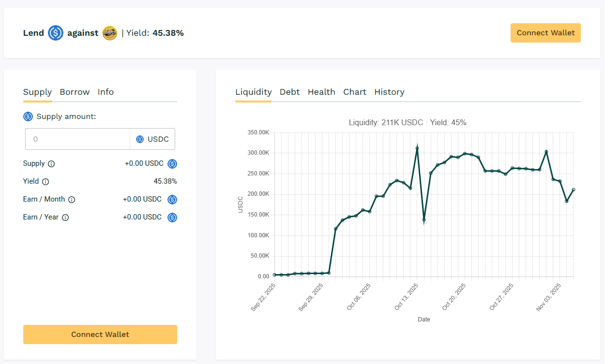Image resolution: width=605 pixels, height=364 pixels.
Task: Click the USDC coin icon in header
Action: pyautogui.click(x=56, y=33)
